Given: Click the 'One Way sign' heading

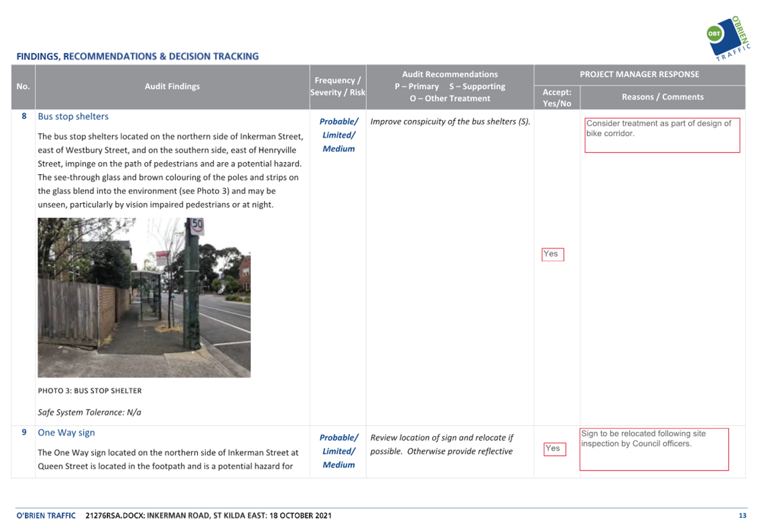Looking at the screenshot, I should click(66, 432).
